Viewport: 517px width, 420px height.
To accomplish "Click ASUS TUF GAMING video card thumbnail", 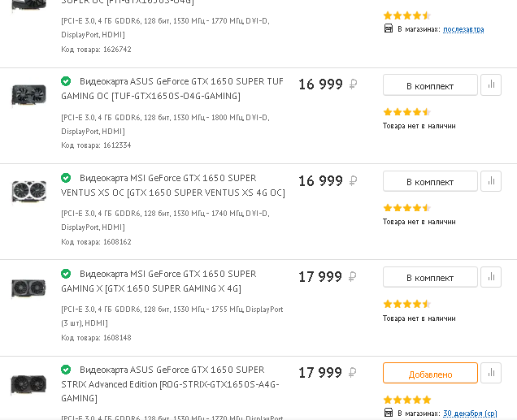I will pos(28,95).
